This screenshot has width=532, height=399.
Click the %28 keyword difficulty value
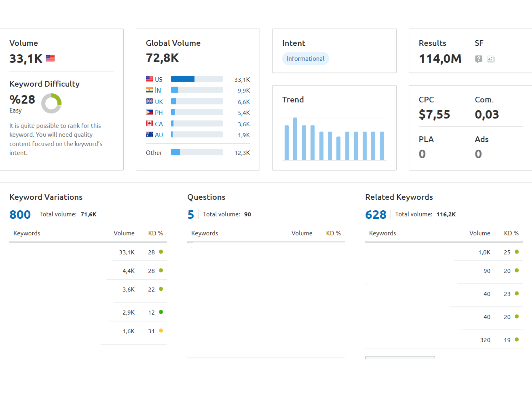22,99
